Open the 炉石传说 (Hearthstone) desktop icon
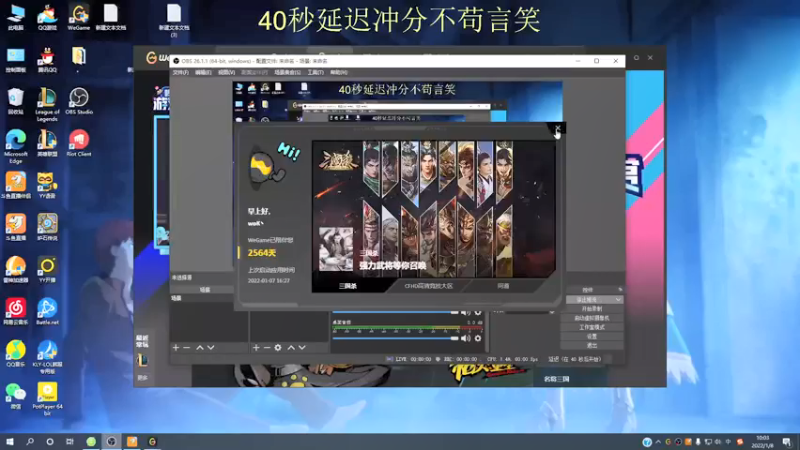Screen dimensions: 800x450 47,227
